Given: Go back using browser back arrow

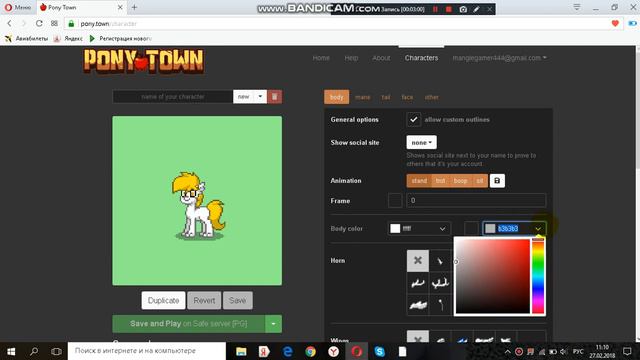Looking at the screenshot, I should point(9,23).
